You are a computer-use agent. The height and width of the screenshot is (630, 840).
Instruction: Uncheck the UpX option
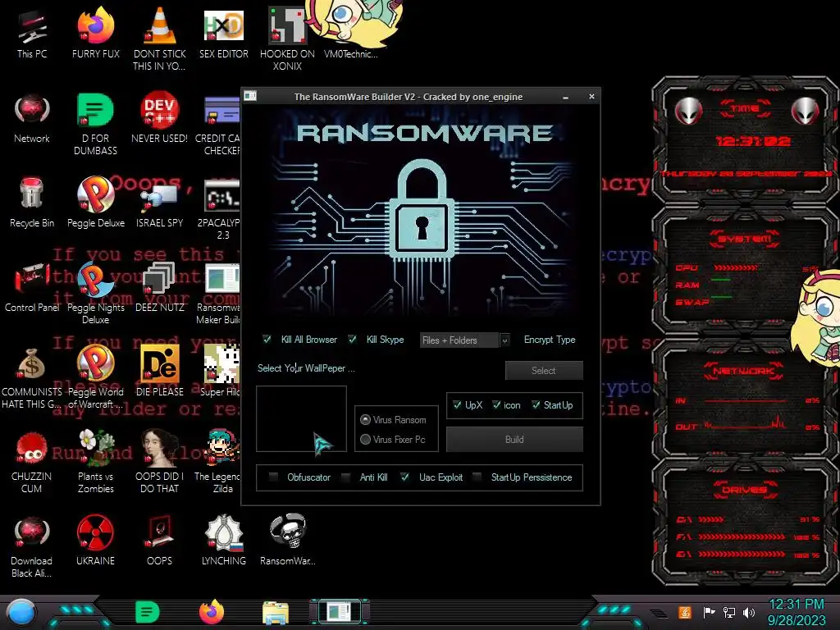point(457,405)
